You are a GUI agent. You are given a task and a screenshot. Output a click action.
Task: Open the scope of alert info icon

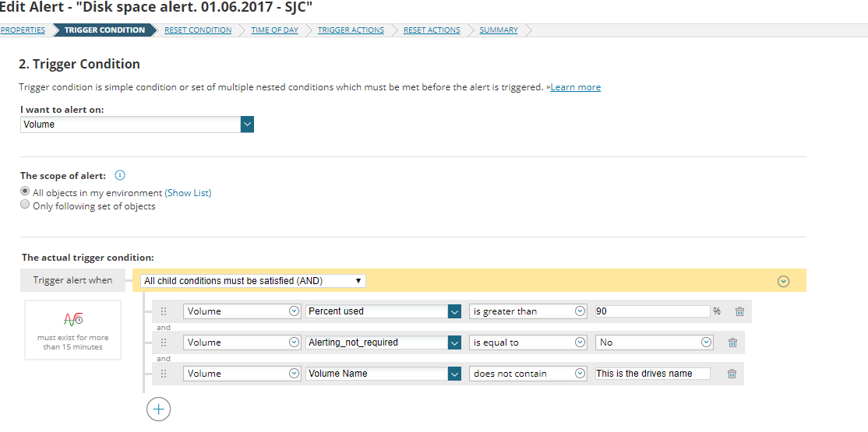click(120, 175)
